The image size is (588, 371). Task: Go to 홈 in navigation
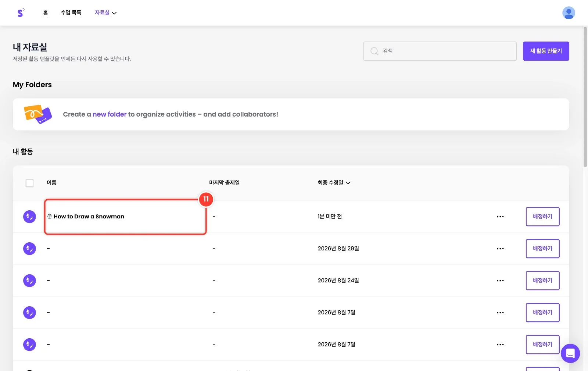(46, 13)
